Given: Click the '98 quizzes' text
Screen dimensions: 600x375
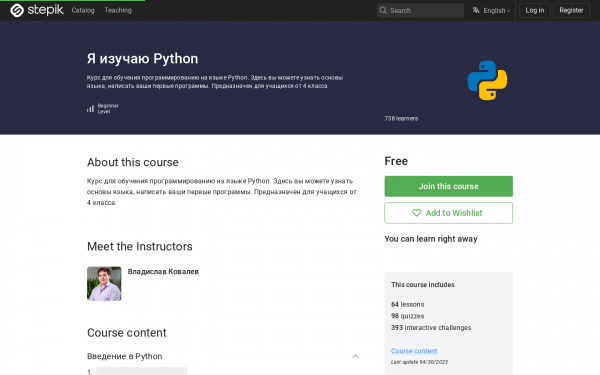Looking at the screenshot, I should 408,316.
